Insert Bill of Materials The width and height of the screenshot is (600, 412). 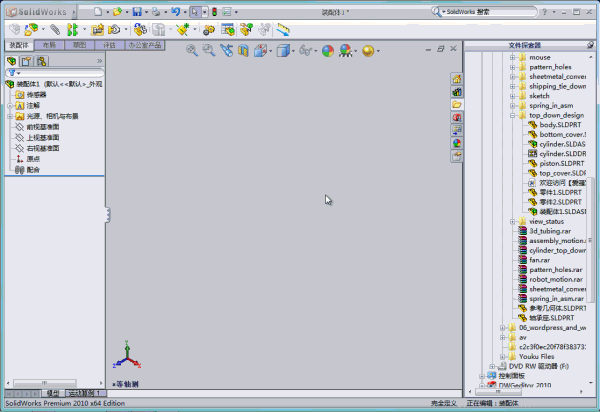[x=228, y=29]
